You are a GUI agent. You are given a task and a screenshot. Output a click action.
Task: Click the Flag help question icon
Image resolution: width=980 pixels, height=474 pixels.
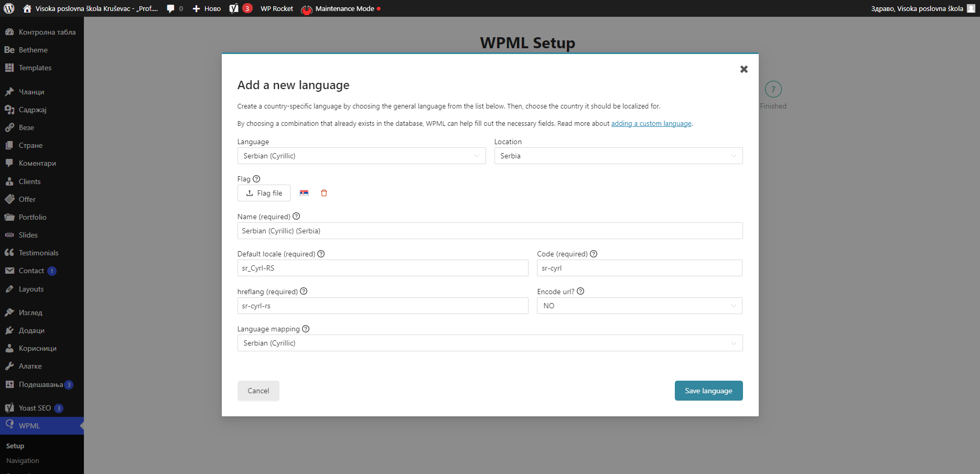(x=256, y=179)
